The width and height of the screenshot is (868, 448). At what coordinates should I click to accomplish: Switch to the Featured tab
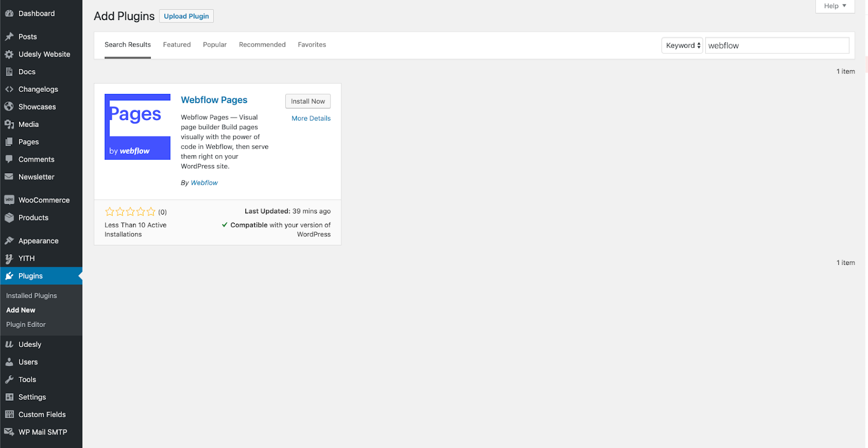coord(177,45)
